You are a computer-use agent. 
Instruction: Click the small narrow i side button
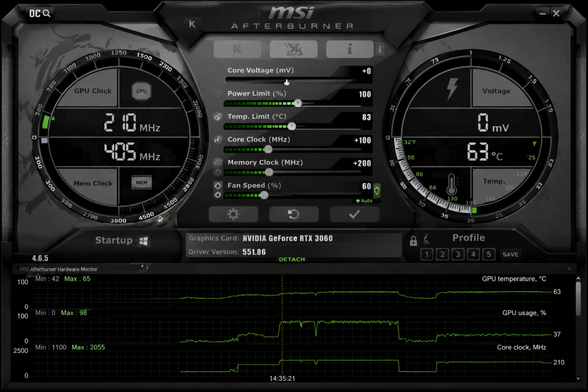[380, 49]
